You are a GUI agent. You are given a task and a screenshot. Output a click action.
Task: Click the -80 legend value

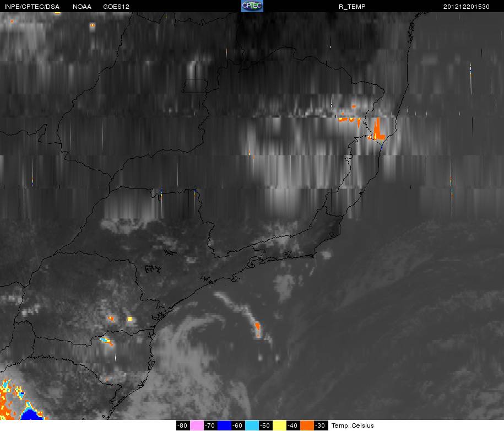tap(183, 425)
